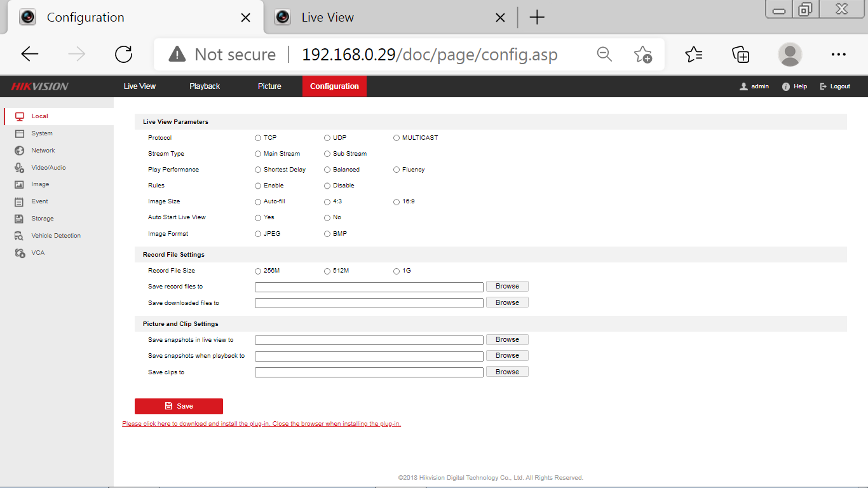
Task: Open the Vehicle Detection icon
Action: tap(20, 236)
